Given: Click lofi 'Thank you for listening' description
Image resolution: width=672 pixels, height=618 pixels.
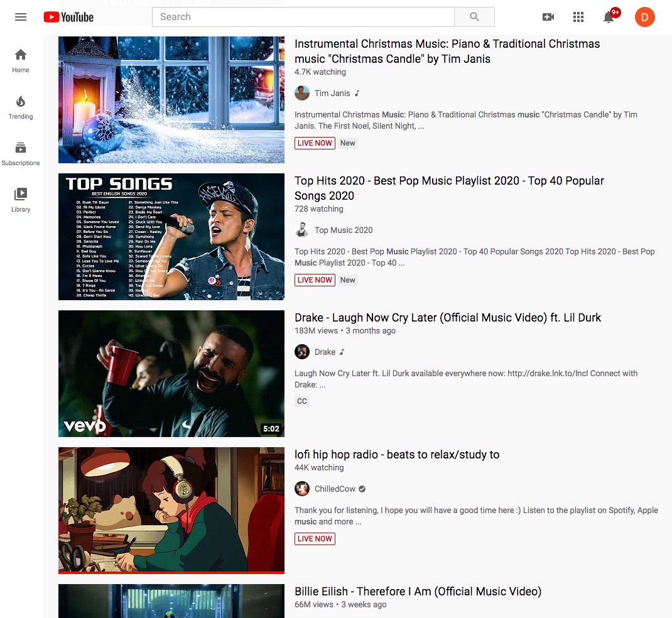Looking at the screenshot, I should tap(476, 516).
